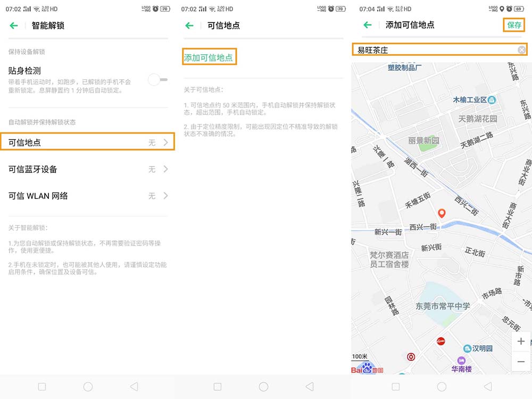Expand the 可信蓝牙设备 entry
Viewport: 532px width, 399px height.
pos(88,169)
